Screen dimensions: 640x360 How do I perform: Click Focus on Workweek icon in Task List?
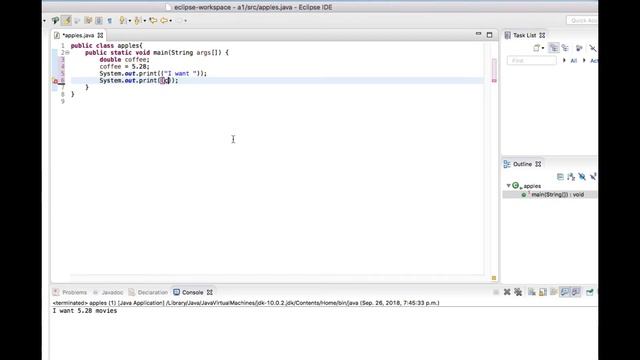pos(579,48)
